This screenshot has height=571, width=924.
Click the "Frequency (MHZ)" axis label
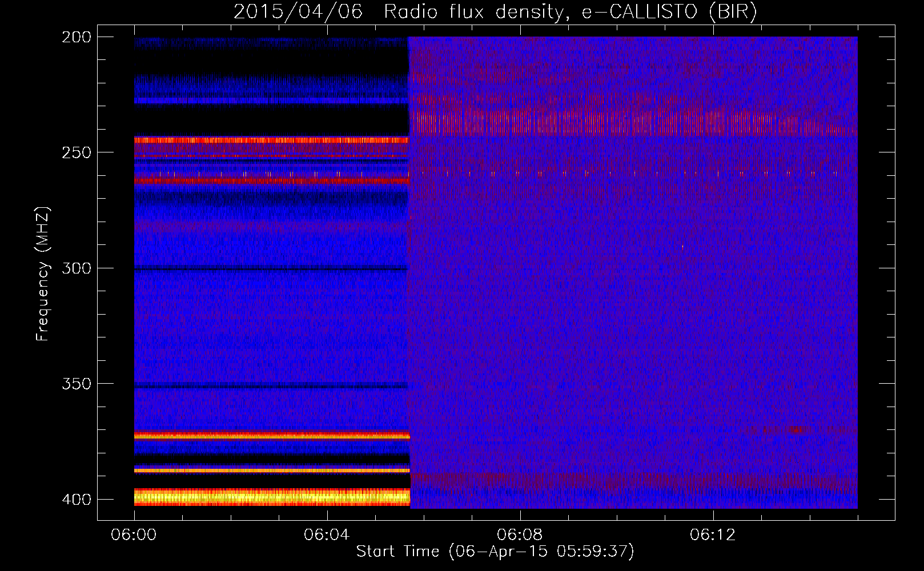coord(43,274)
